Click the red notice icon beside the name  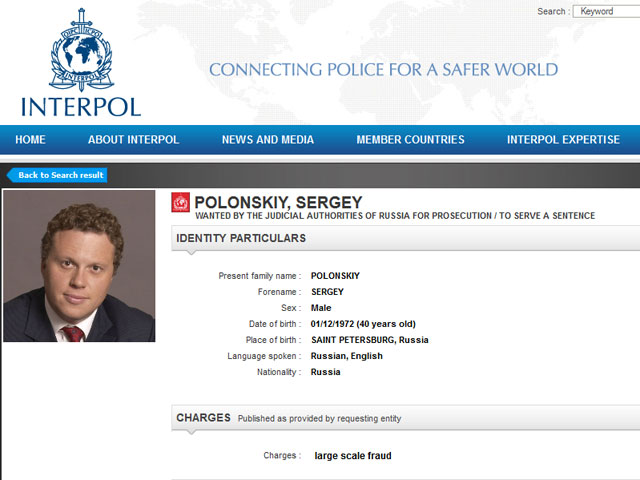point(181,202)
